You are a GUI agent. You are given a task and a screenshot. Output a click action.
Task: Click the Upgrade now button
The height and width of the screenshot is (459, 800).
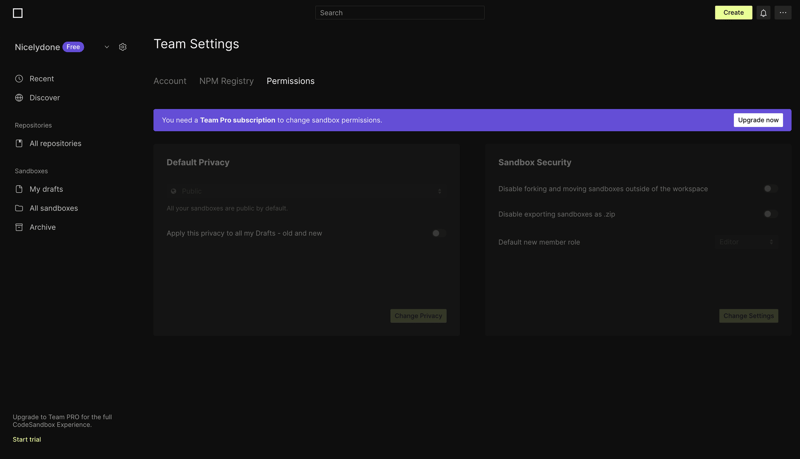tap(758, 120)
